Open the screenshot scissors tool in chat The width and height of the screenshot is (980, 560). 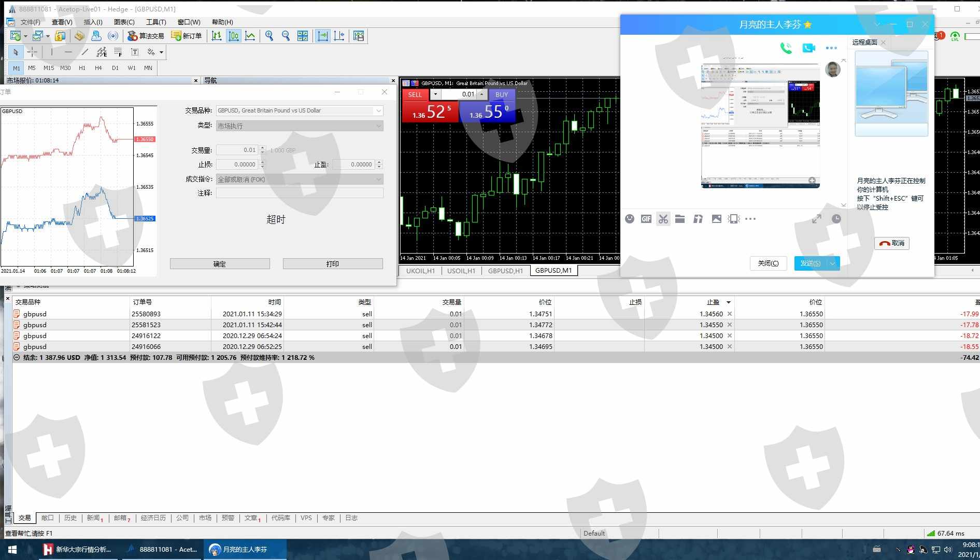click(x=663, y=219)
